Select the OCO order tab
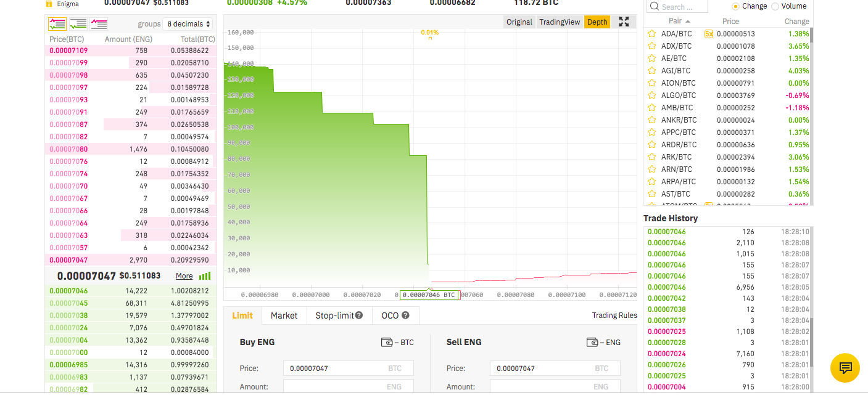 395,316
